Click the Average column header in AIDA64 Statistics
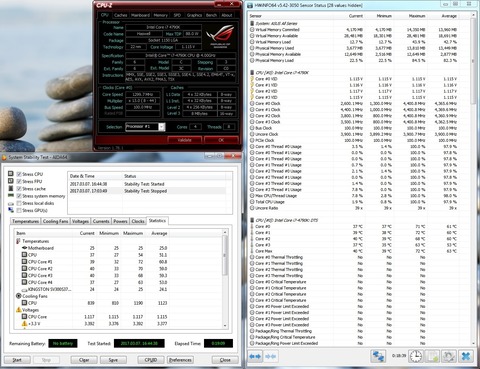The width and height of the screenshot is (480, 369). tap(159, 233)
